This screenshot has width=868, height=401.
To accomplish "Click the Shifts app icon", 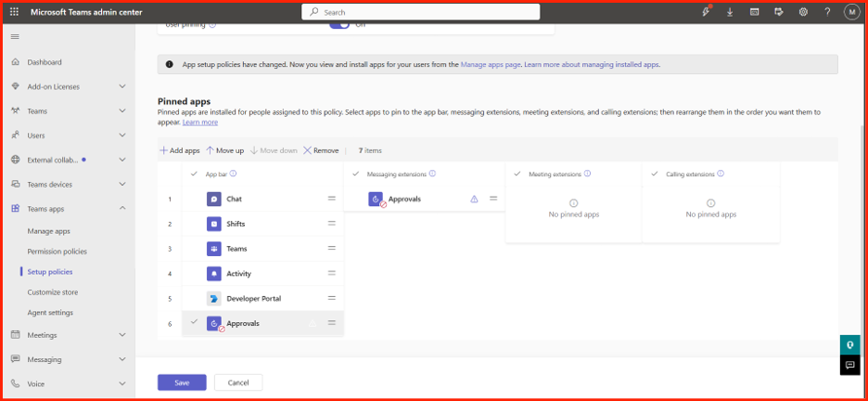I will coord(213,224).
